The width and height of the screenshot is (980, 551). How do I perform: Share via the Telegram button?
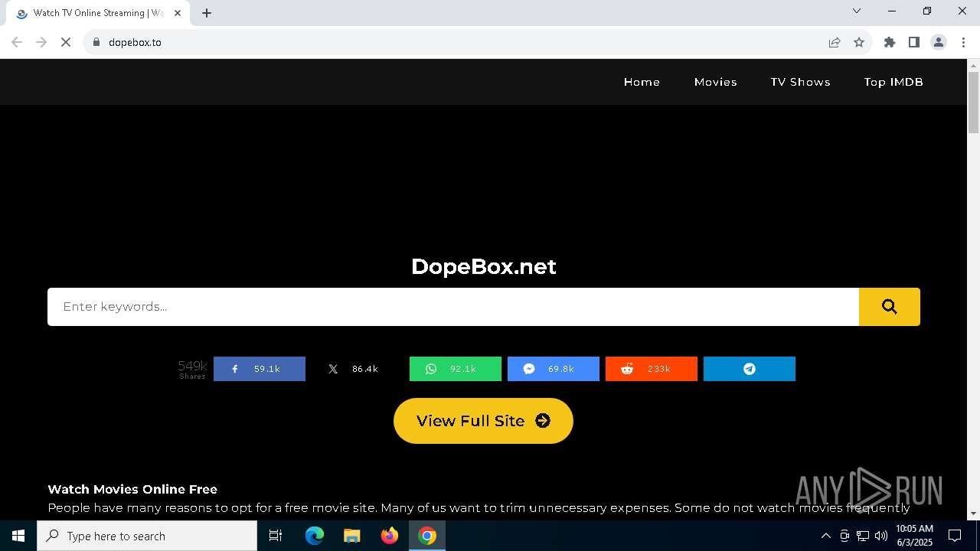pos(750,369)
